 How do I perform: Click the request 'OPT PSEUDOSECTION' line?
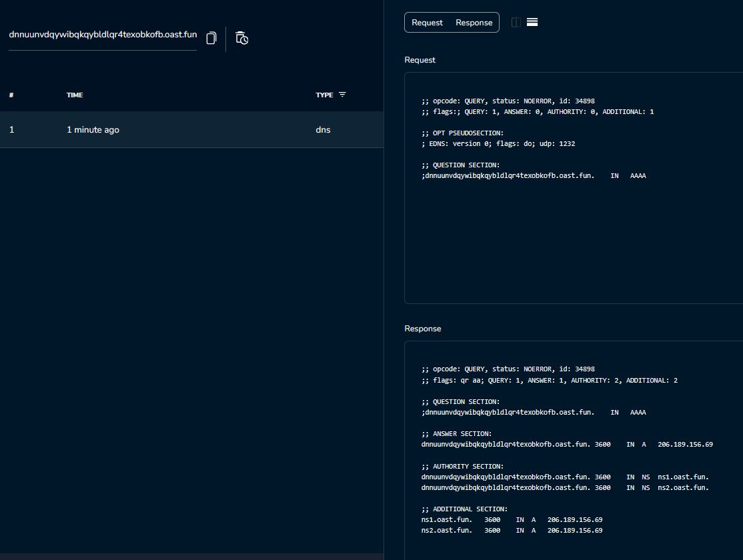pos(462,133)
